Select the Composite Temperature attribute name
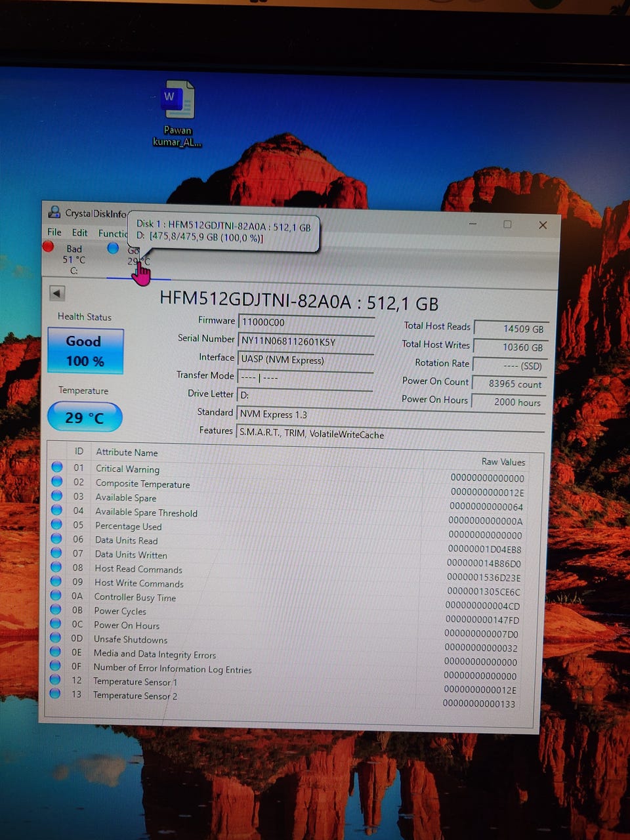This screenshot has width=630, height=840. click(x=142, y=484)
